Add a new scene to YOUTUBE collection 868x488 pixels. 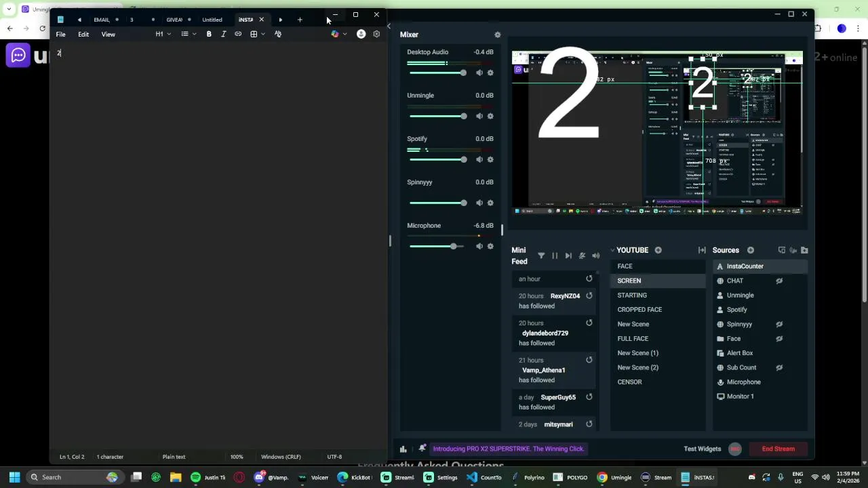658,250
